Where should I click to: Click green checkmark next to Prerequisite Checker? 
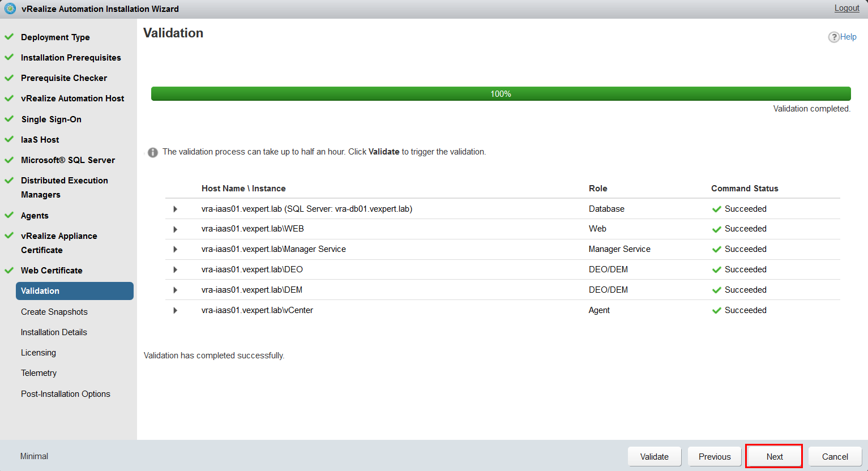click(9, 78)
